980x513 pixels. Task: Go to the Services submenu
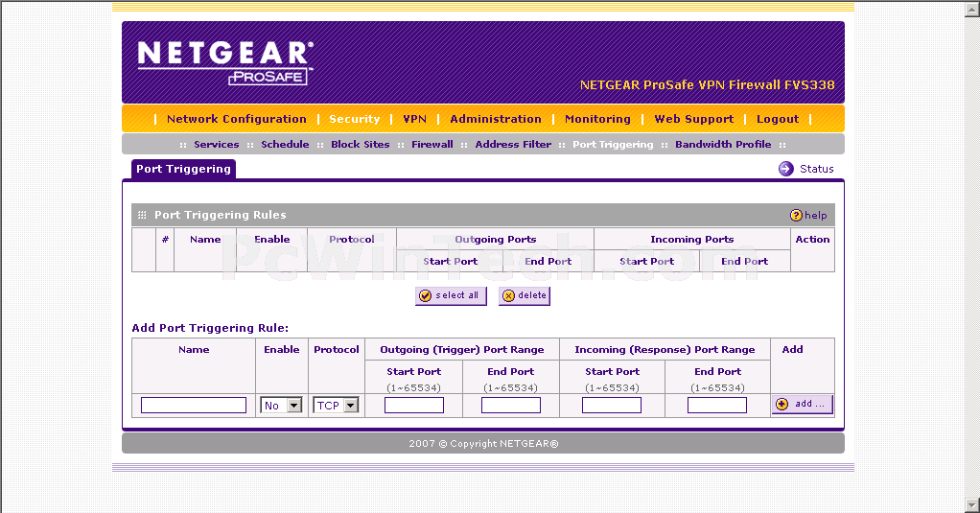click(x=217, y=145)
